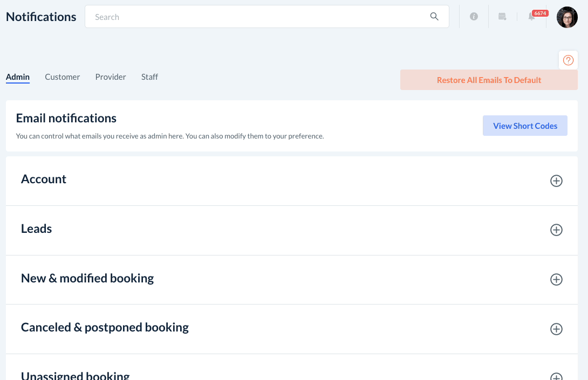Switch to the Staff tab
The image size is (588, 380).
(x=149, y=77)
